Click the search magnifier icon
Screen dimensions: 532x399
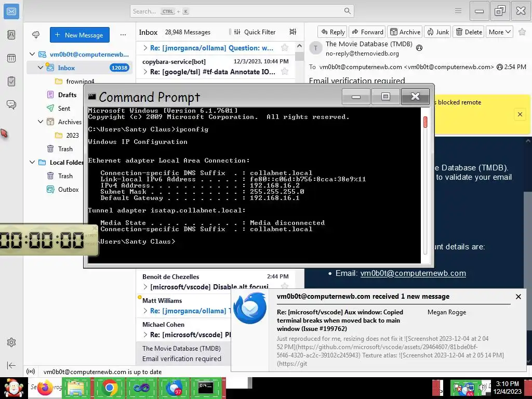coord(348,11)
